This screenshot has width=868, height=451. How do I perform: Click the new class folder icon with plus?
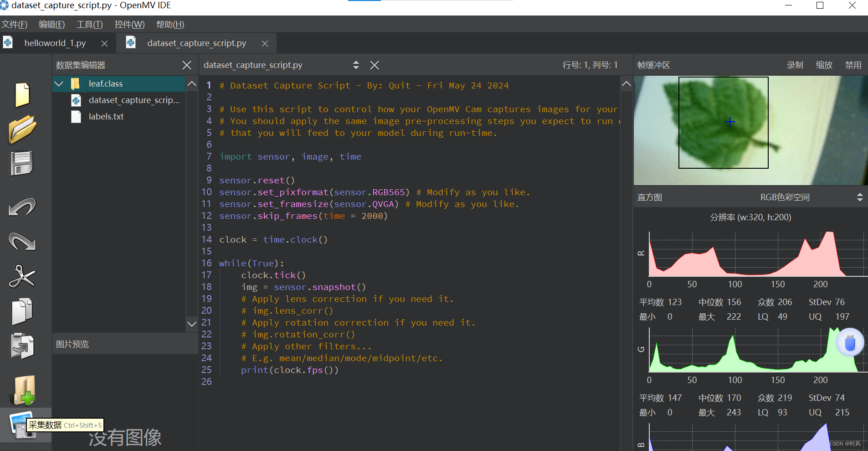pyautogui.click(x=25, y=390)
